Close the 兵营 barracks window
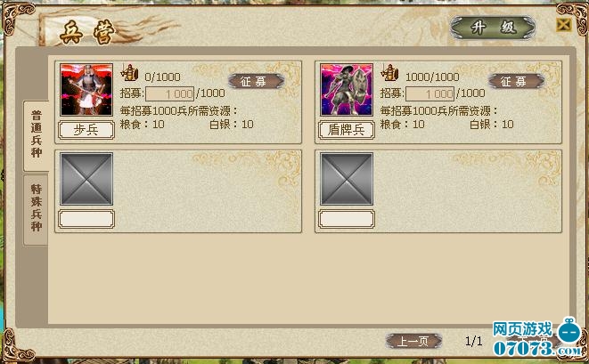This screenshot has height=364, width=589. (x=564, y=25)
